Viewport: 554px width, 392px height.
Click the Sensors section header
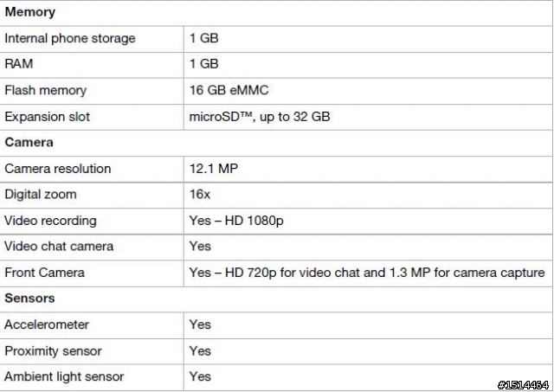(29, 299)
